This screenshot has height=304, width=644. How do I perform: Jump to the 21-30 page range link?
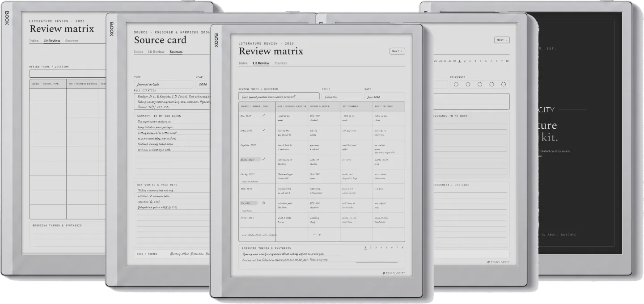442,61
